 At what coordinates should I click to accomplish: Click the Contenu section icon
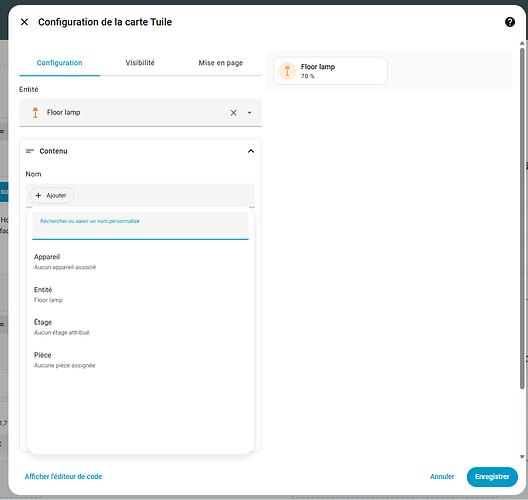click(x=30, y=151)
